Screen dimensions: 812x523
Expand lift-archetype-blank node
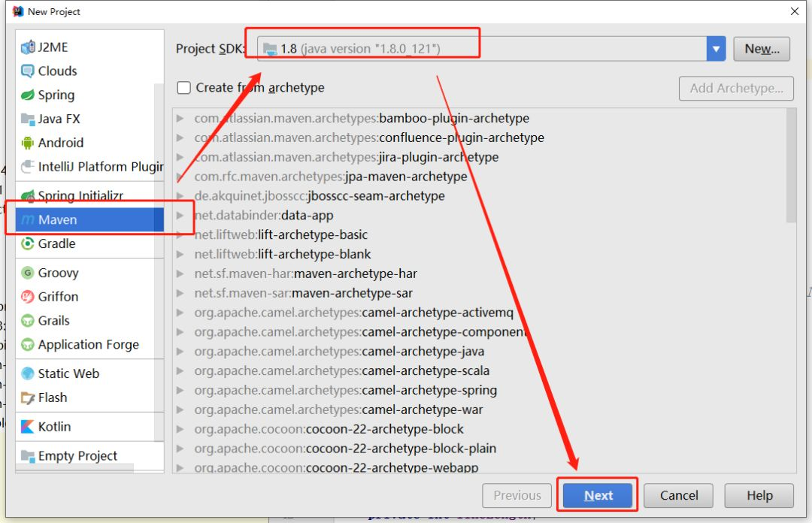coord(180,254)
